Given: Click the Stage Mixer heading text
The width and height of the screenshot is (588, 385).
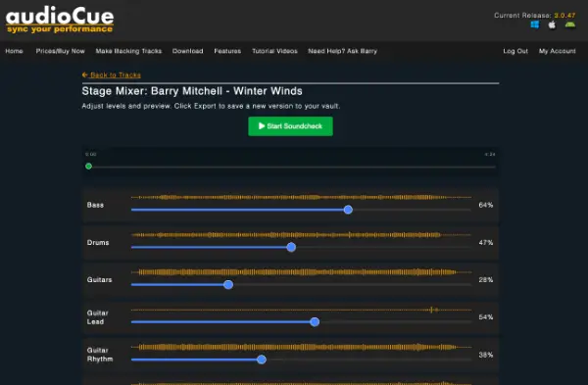Looking at the screenshot, I should tap(192, 91).
